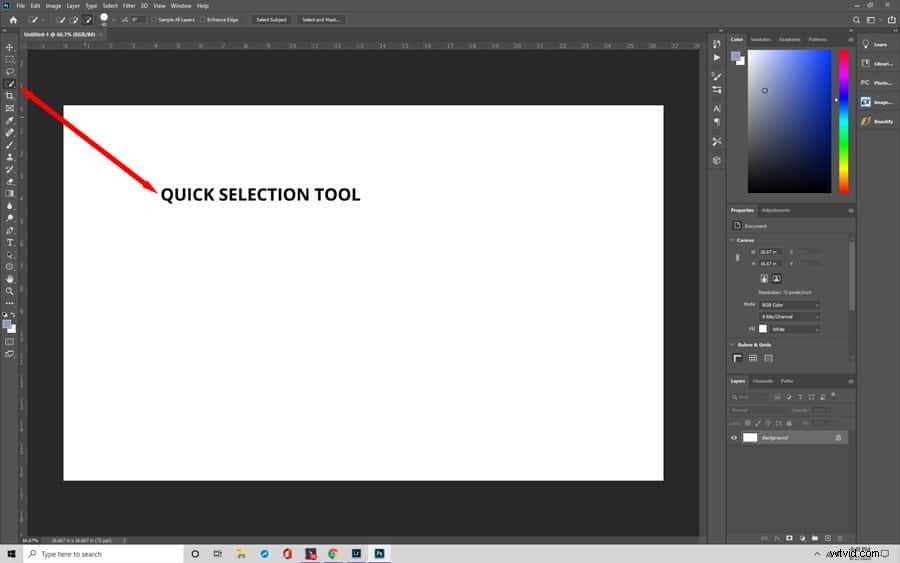Pick a shade in the color field
The height and width of the screenshot is (563, 900).
tap(789, 121)
